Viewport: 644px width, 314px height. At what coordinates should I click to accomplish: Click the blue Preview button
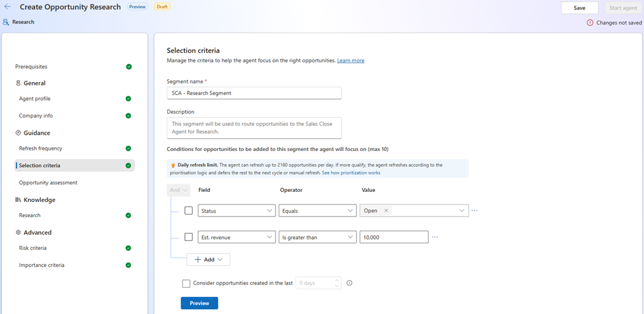tap(199, 303)
